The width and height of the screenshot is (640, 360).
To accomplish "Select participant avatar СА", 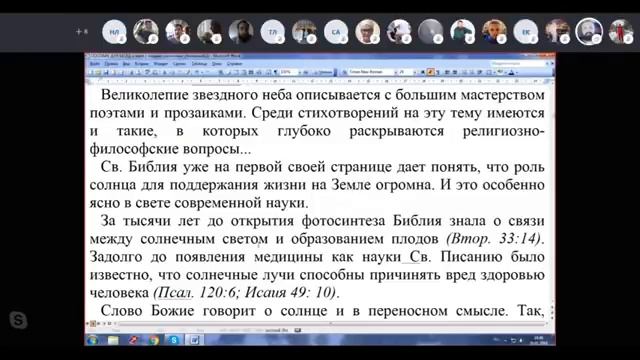I will coord(336,31).
